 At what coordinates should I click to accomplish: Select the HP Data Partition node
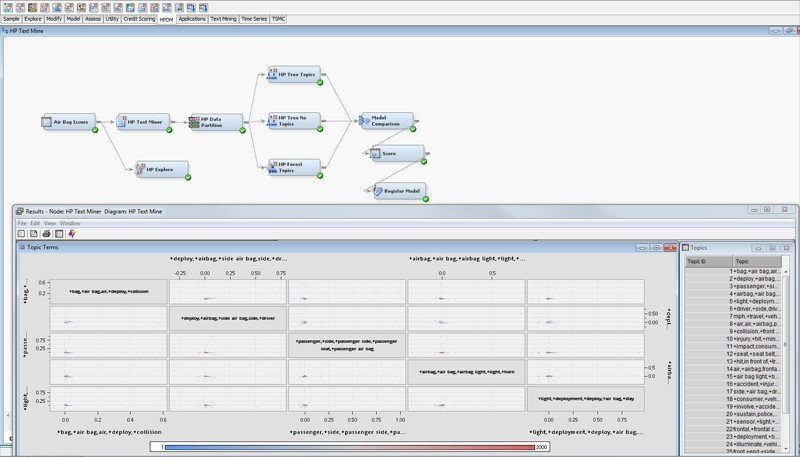pos(216,122)
